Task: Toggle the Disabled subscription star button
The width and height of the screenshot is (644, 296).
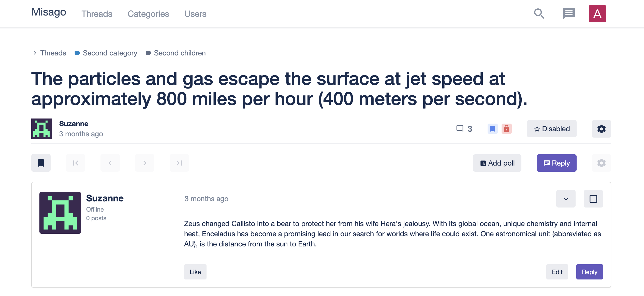Action: coord(552,129)
